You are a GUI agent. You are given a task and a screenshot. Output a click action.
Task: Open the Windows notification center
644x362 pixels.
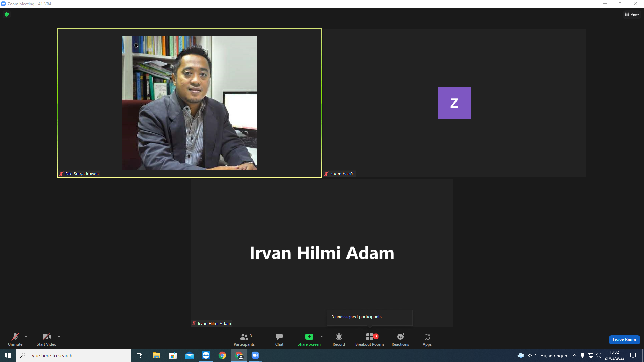click(633, 355)
